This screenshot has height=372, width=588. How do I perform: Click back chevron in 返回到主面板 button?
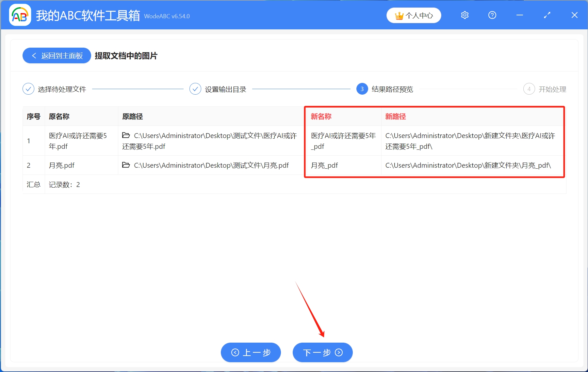pos(34,55)
